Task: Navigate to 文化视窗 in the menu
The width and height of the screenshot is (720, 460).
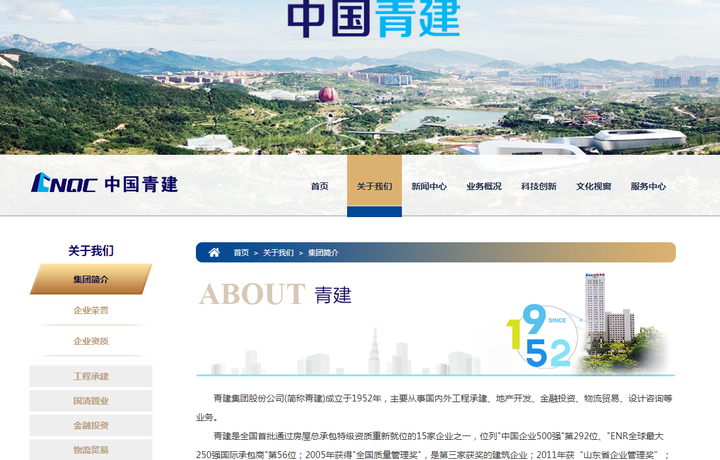Action: [x=593, y=186]
